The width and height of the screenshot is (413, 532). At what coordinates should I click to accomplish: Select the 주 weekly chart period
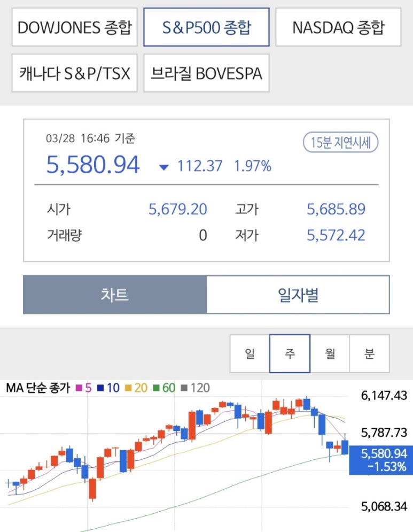[x=290, y=353]
